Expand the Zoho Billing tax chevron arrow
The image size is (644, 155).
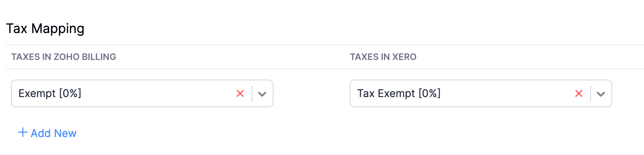(262, 94)
